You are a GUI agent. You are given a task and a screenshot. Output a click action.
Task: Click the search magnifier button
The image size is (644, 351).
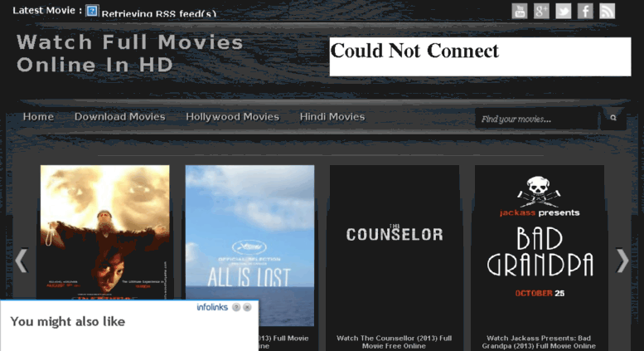pos(613,119)
